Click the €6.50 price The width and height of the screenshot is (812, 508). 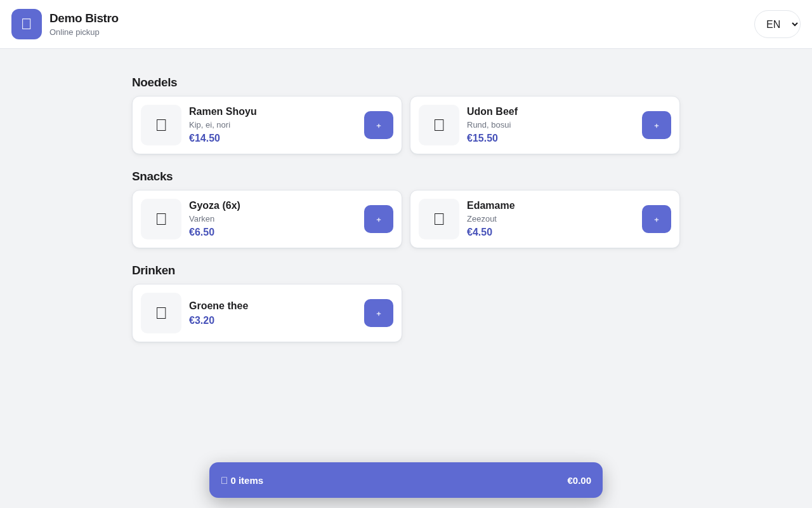[202, 232]
